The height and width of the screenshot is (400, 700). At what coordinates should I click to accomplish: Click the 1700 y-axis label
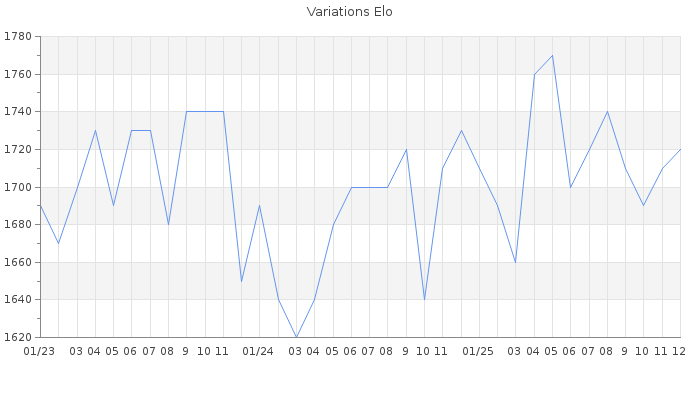click(x=18, y=187)
